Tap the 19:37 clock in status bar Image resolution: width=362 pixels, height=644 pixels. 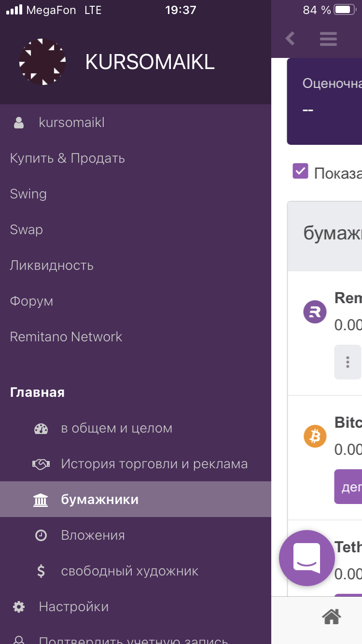coord(181,10)
